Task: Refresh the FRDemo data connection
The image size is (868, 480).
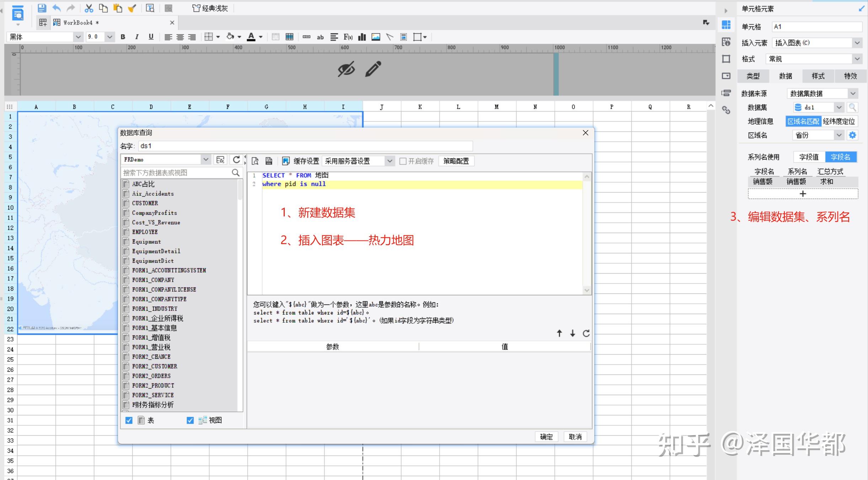Action: [236, 160]
